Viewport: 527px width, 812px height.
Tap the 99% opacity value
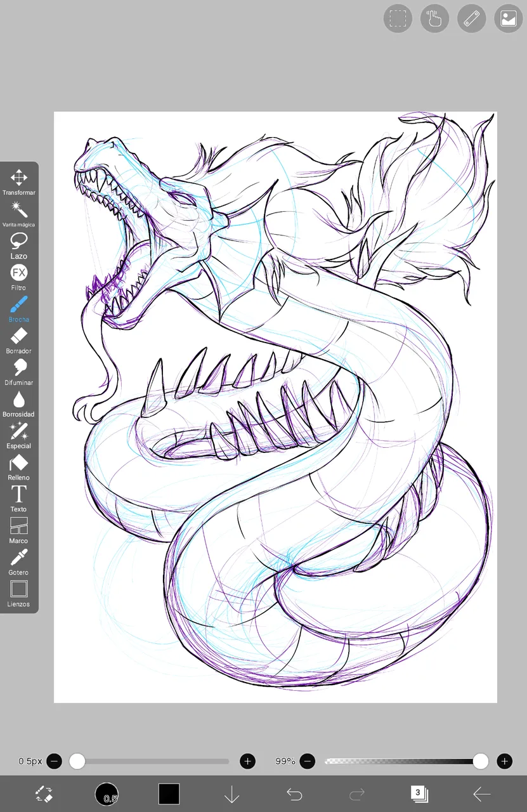pos(285,761)
